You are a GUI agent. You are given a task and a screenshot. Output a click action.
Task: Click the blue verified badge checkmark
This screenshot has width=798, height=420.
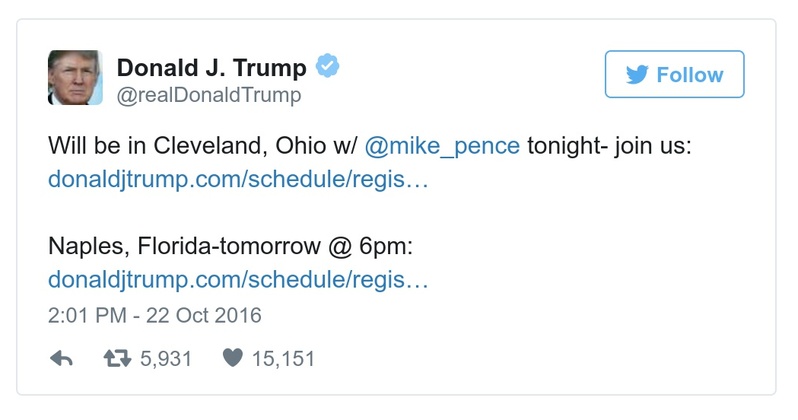[328, 67]
